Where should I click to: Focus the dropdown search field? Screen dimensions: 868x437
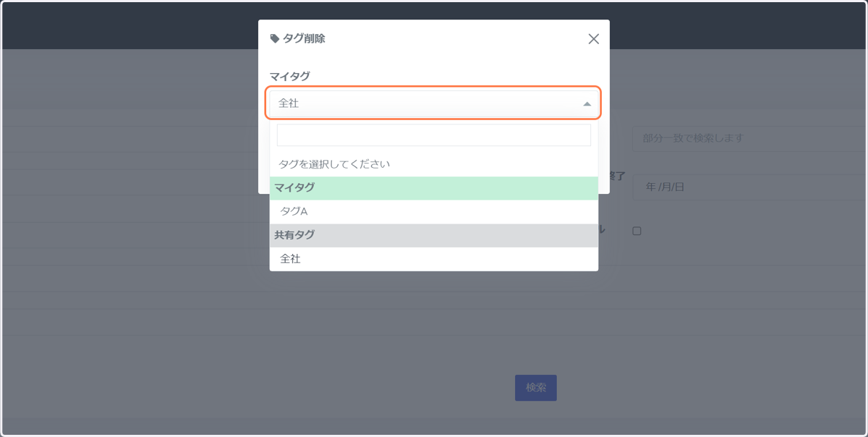tap(434, 135)
